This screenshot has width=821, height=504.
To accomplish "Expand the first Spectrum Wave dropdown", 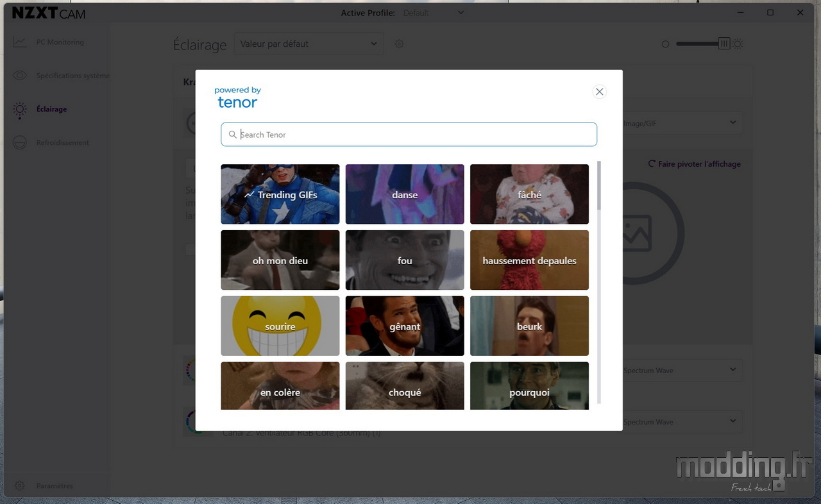I will (682, 371).
